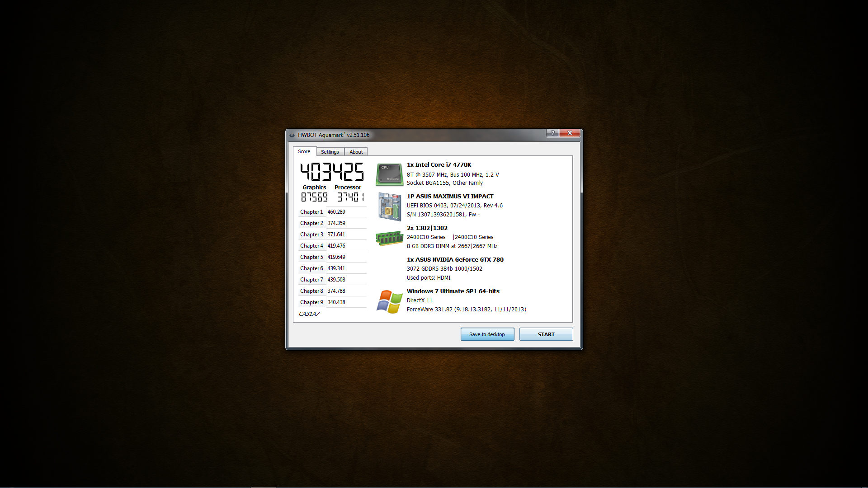Click the 2x 1302|1302 memory heading
This screenshot has height=488, width=868.
click(427, 228)
